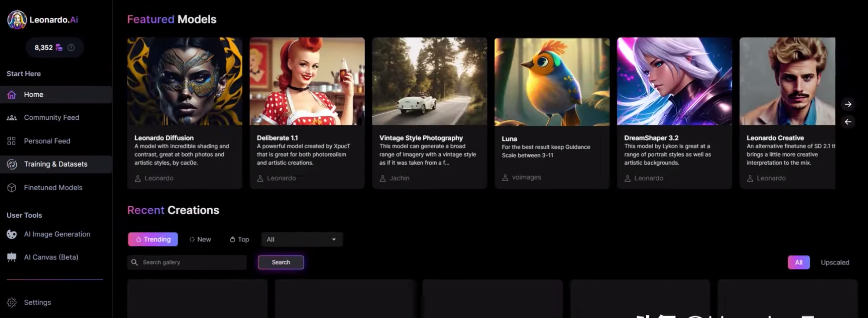This screenshot has height=318, width=868.
Task: Click the user icon beside voimages
Action: [x=505, y=178]
